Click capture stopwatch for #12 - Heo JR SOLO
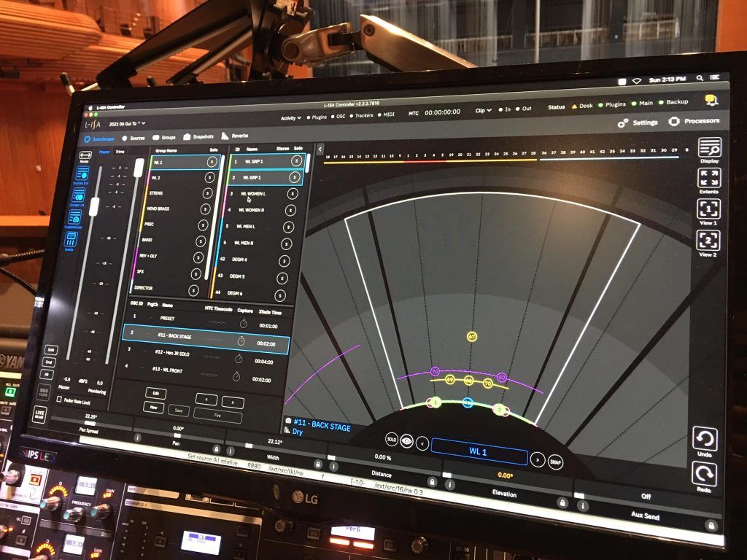The image size is (747, 560). (239, 359)
